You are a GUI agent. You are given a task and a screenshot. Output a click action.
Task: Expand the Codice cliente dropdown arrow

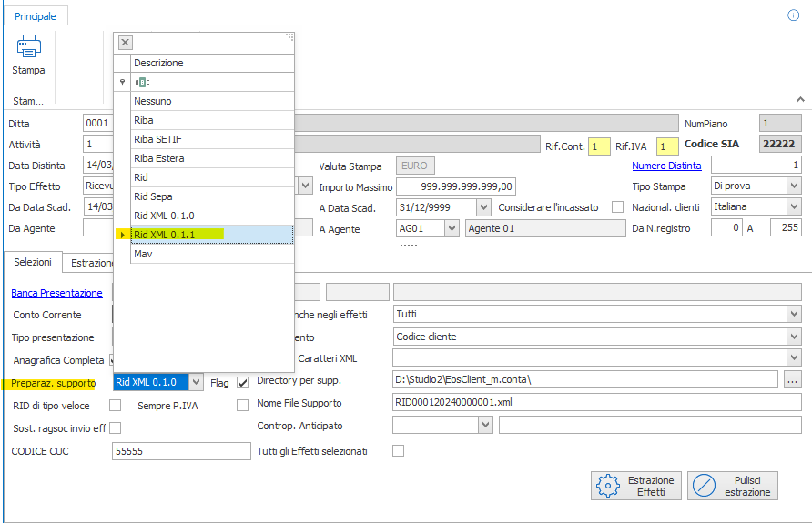tap(794, 337)
